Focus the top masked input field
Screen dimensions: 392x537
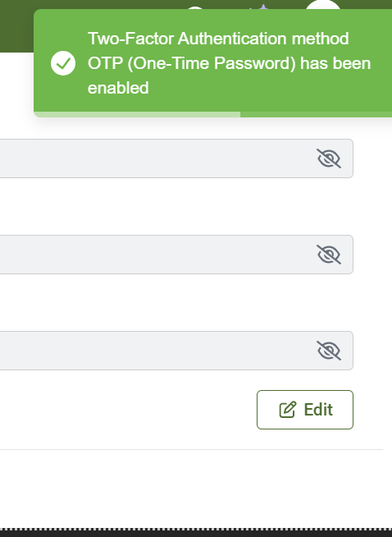[176, 158]
